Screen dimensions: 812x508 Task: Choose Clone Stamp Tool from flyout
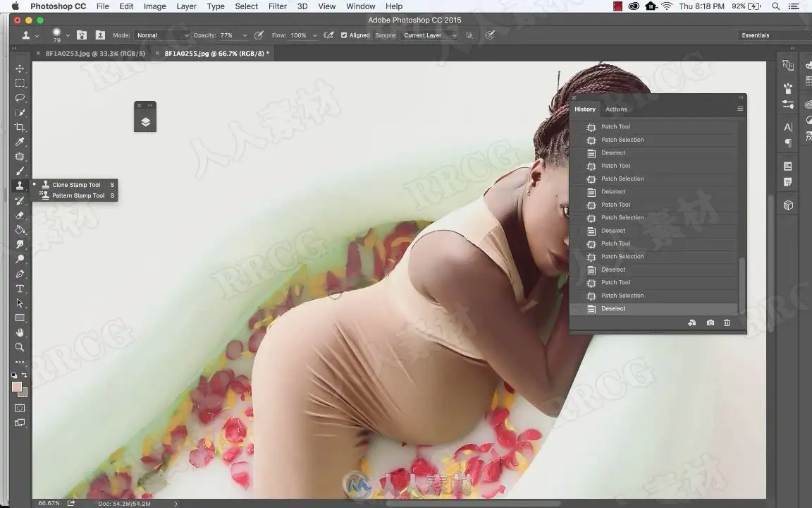pos(75,185)
